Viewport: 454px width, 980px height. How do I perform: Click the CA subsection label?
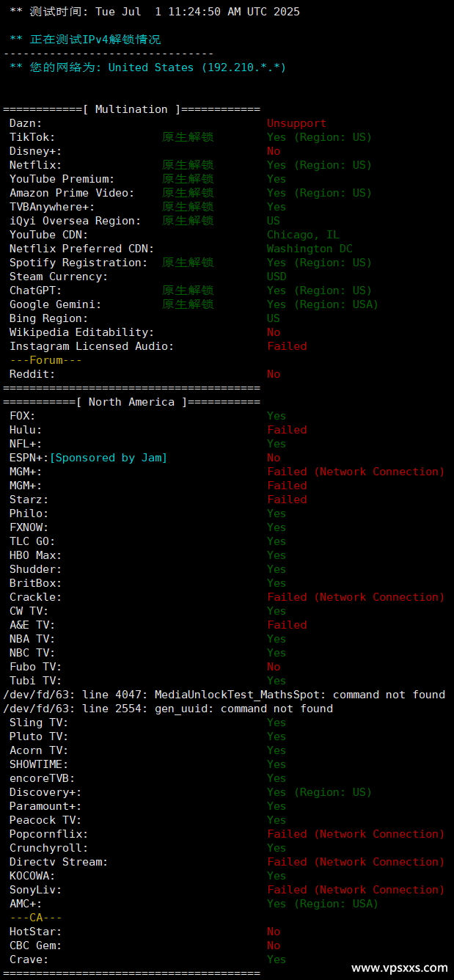[36, 918]
